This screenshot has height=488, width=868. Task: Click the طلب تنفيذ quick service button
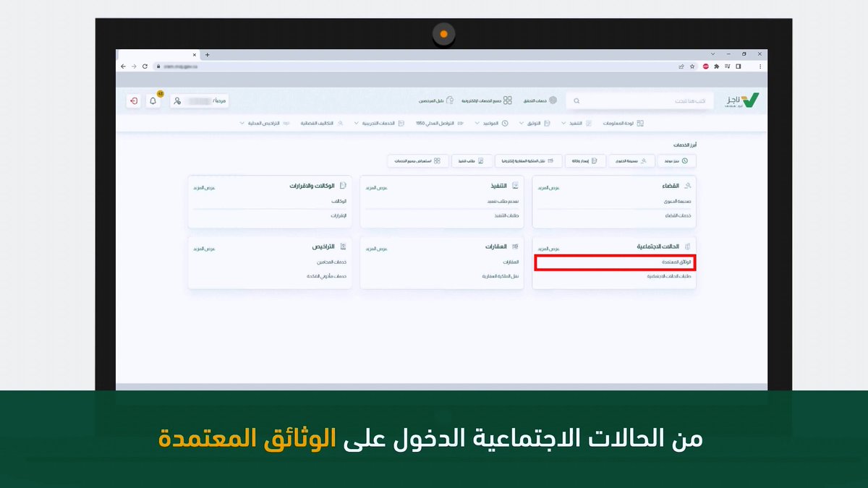point(473,160)
